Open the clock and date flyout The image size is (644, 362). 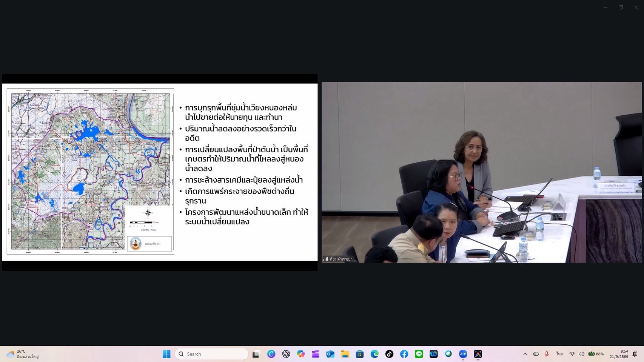pos(619,354)
